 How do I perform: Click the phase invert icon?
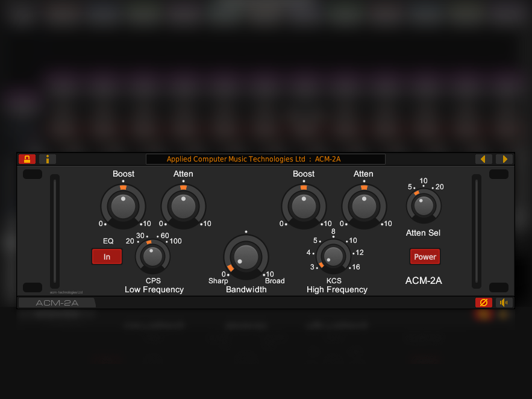point(483,303)
